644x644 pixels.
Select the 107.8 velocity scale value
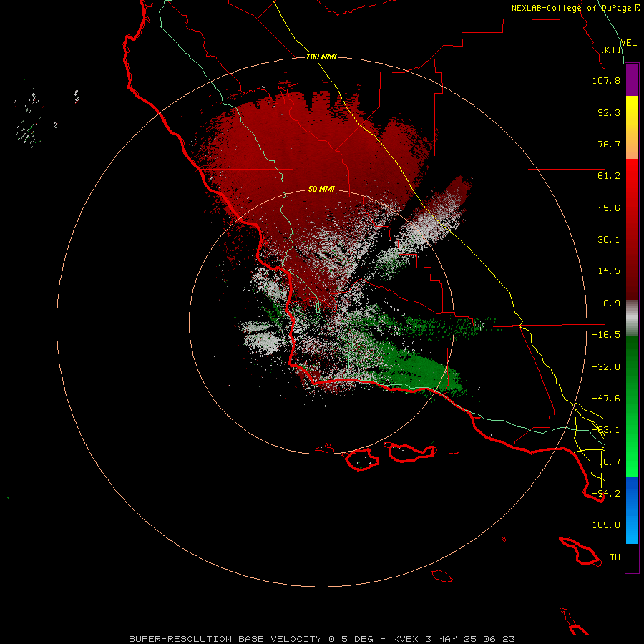coord(606,80)
